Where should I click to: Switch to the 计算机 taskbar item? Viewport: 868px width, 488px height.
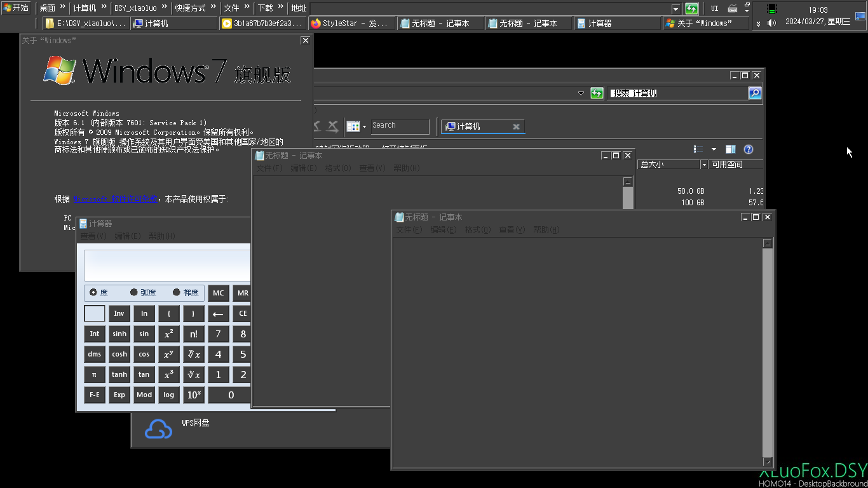click(x=173, y=23)
